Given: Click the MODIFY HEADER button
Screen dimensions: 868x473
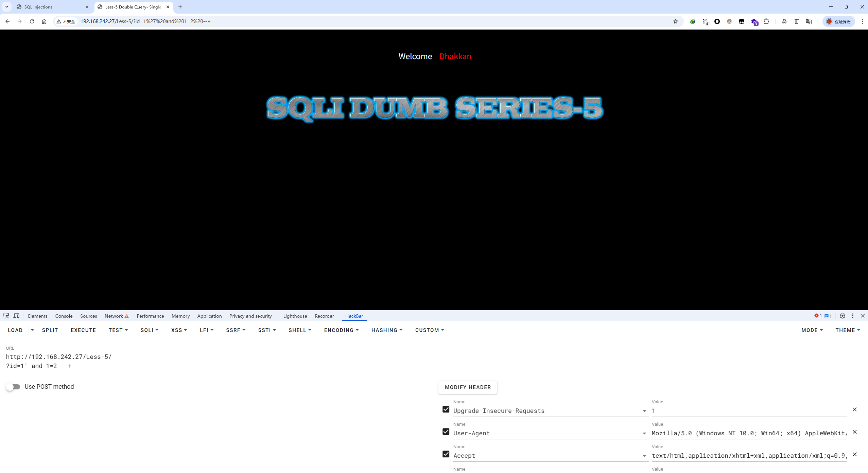Looking at the screenshot, I should tap(468, 387).
